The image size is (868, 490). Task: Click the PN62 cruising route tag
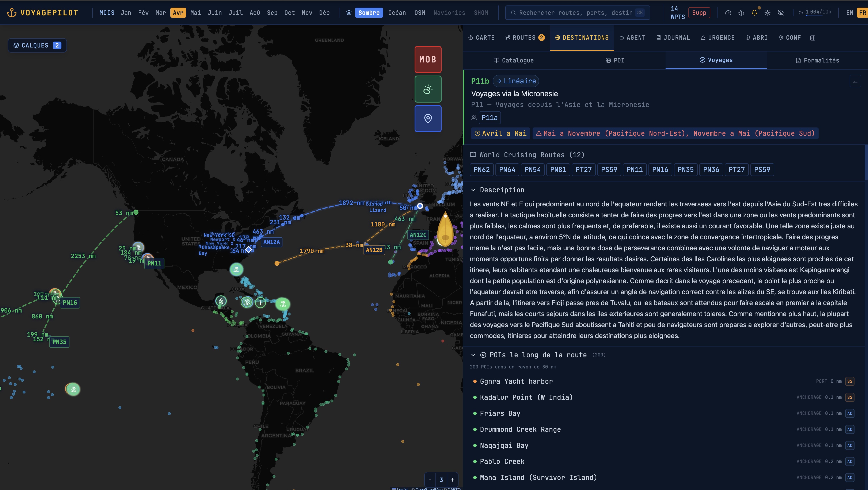[x=481, y=170]
